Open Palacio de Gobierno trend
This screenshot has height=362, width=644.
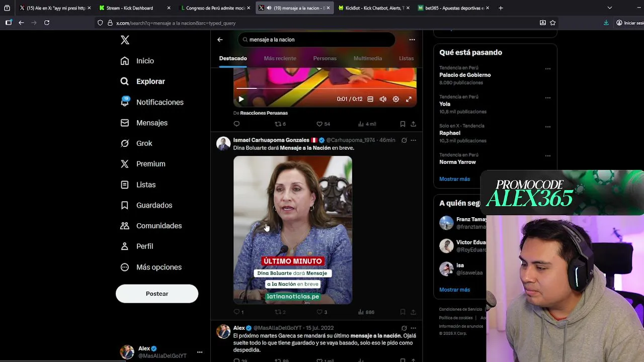[x=465, y=75]
